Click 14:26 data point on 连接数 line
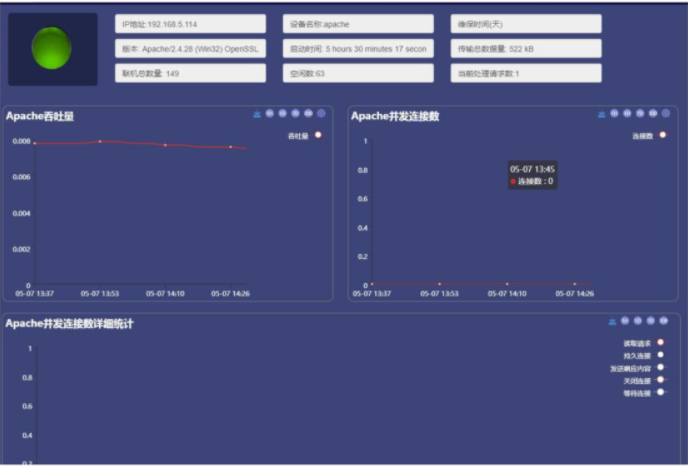Viewport: 688px width, 466px height. [x=575, y=284]
